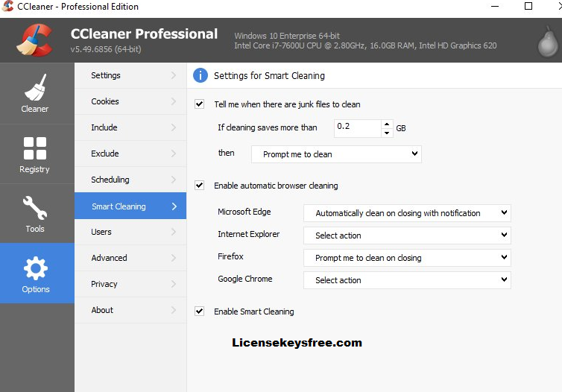Screen dimensions: 562x392
Task: Select the Advanced menu item
Action: point(130,258)
